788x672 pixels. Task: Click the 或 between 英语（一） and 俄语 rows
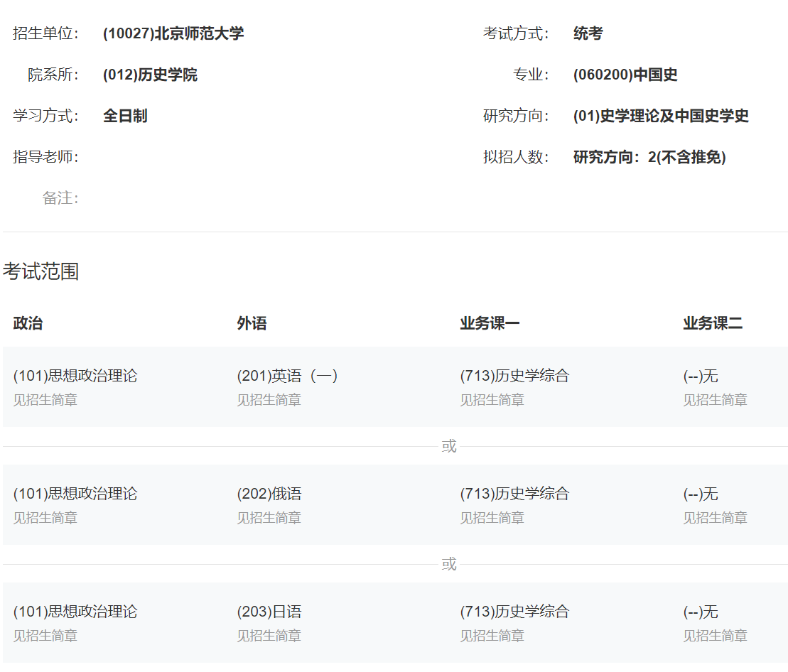(449, 446)
